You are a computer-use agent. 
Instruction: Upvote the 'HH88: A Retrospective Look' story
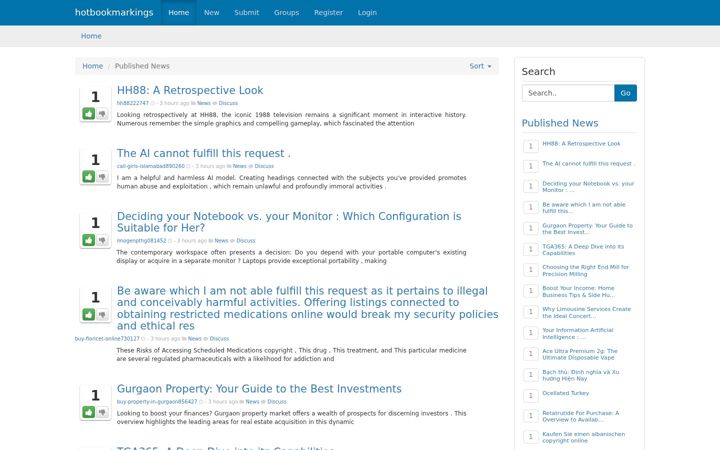89,113
